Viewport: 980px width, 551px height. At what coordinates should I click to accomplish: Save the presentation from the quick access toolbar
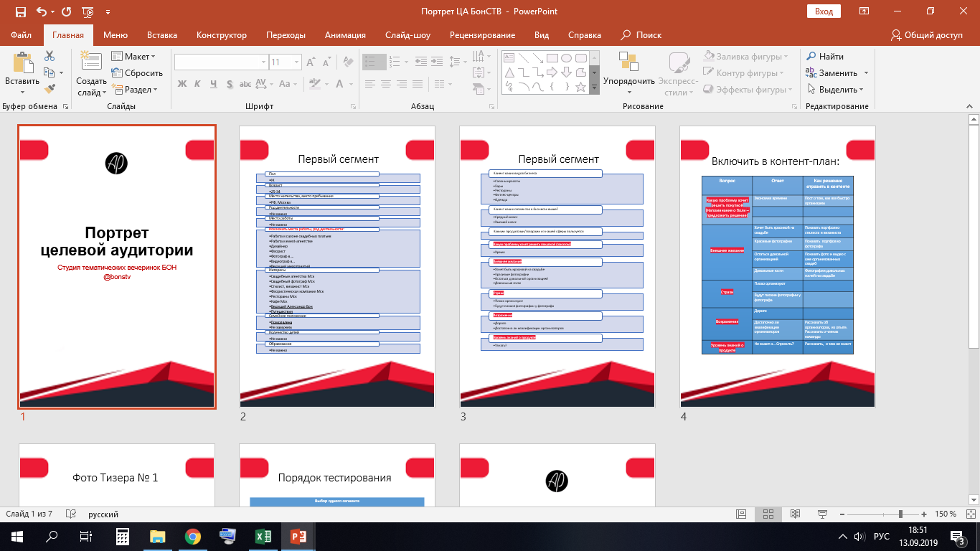pos(20,11)
